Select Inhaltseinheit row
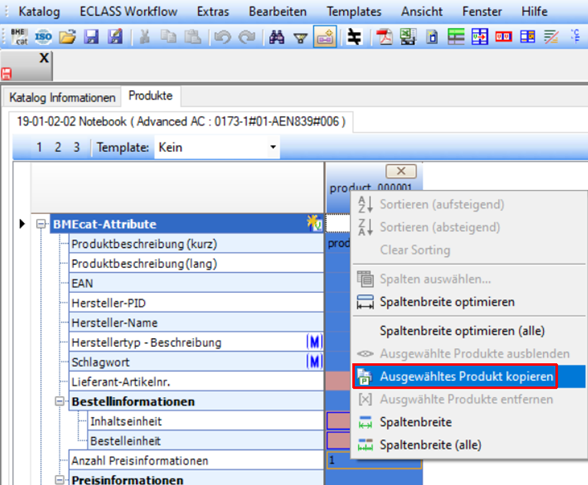Screen dimensions: 588x485 (x=206, y=421)
